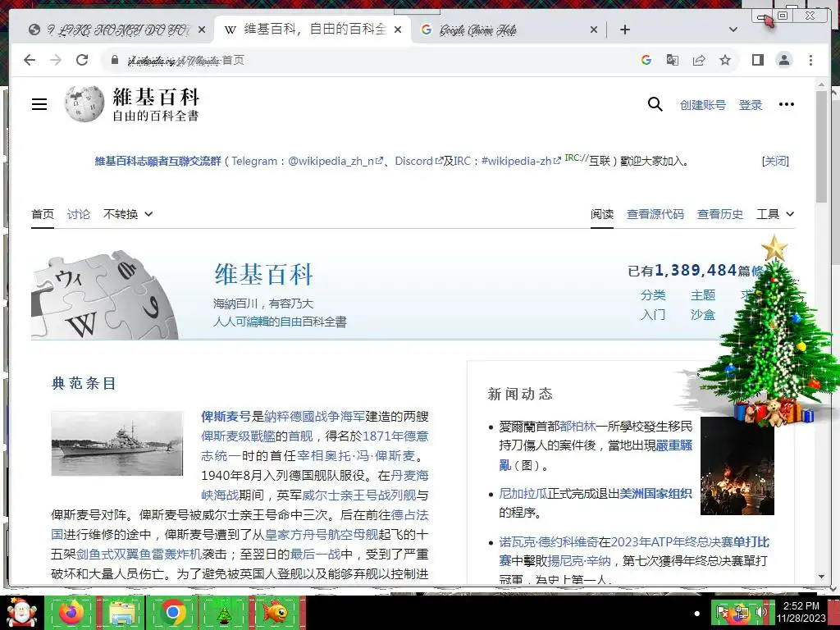Close the Wikipedia tab
The height and width of the screenshot is (630, 840).
pos(398,30)
